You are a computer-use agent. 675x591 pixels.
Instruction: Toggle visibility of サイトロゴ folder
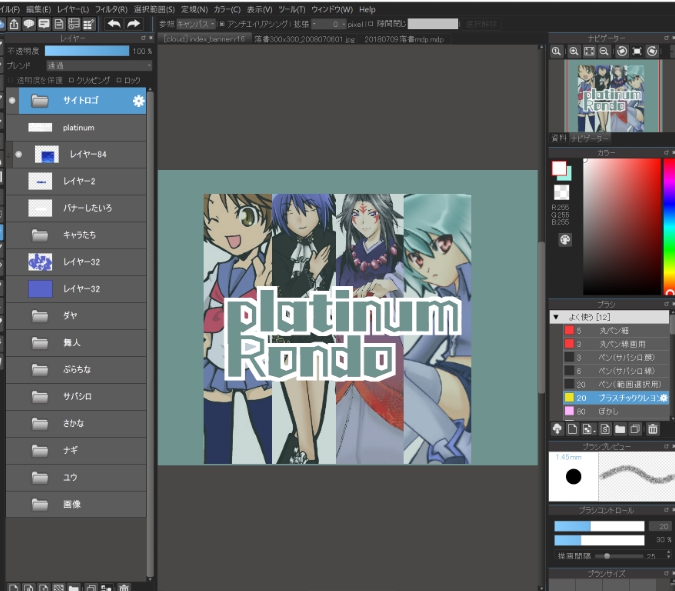pos(12,100)
